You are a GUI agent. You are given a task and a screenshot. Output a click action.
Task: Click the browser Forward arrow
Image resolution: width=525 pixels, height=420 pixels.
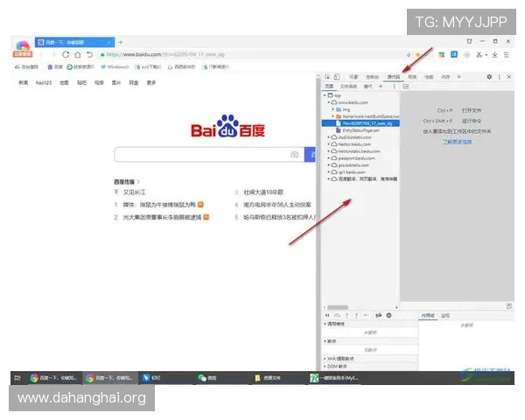point(53,54)
